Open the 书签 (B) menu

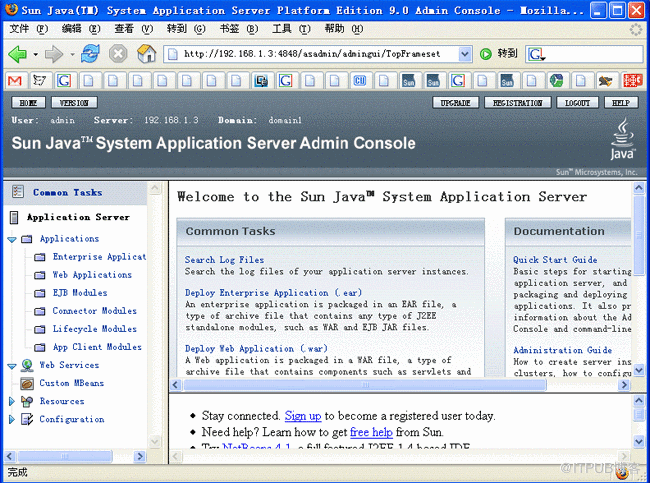pyautogui.click(x=238, y=29)
